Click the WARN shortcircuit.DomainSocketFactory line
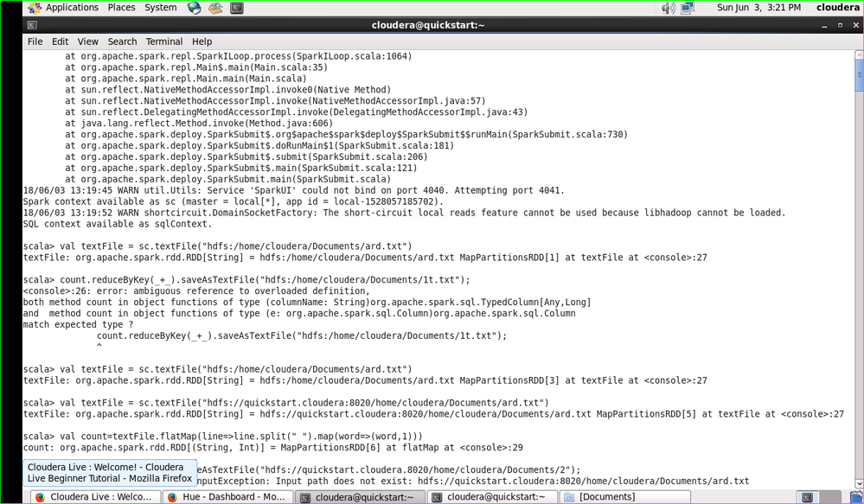This screenshot has width=864, height=504. 405,213
